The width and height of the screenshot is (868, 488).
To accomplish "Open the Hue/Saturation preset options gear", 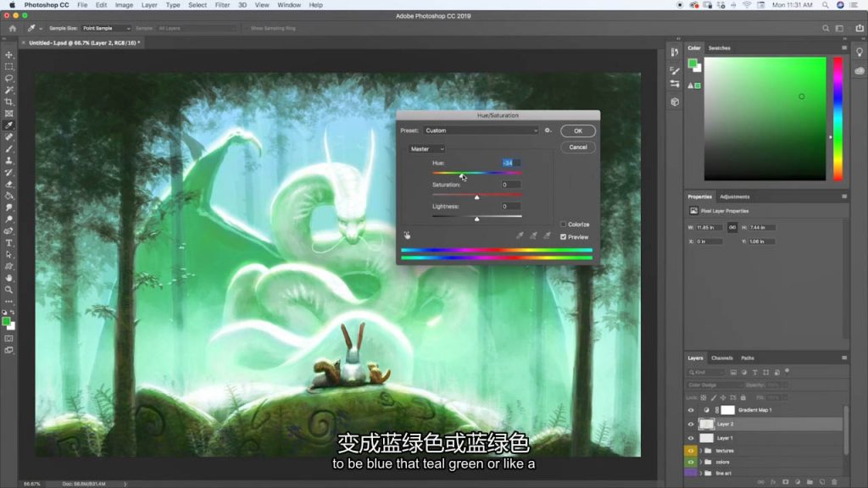I will pyautogui.click(x=548, y=130).
